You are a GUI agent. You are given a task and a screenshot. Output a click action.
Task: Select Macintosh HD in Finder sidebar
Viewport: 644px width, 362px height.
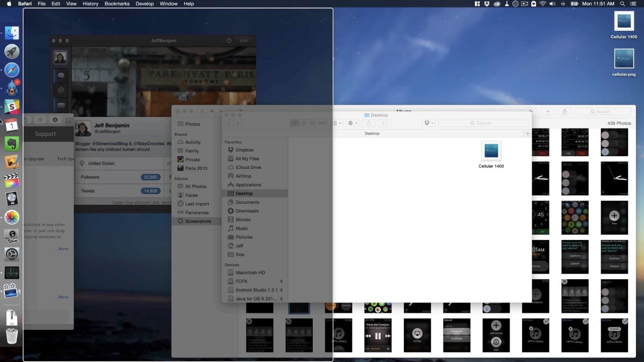tap(250, 273)
